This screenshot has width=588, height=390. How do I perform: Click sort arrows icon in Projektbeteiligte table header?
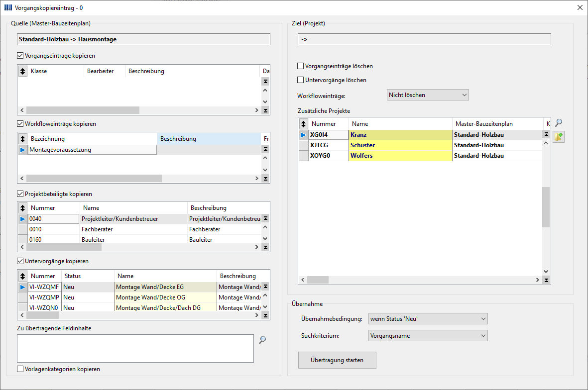click(23, 208)
